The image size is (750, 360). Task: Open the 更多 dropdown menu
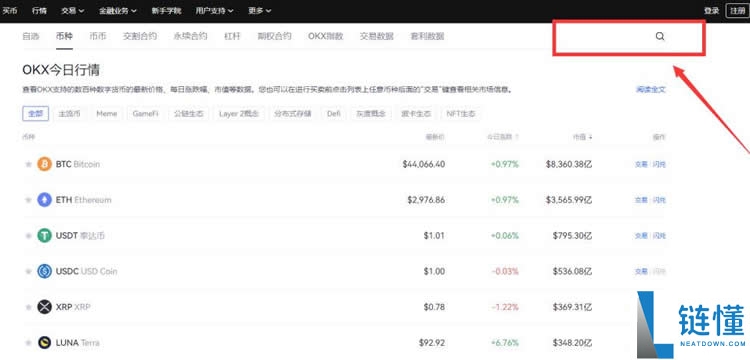260,11
